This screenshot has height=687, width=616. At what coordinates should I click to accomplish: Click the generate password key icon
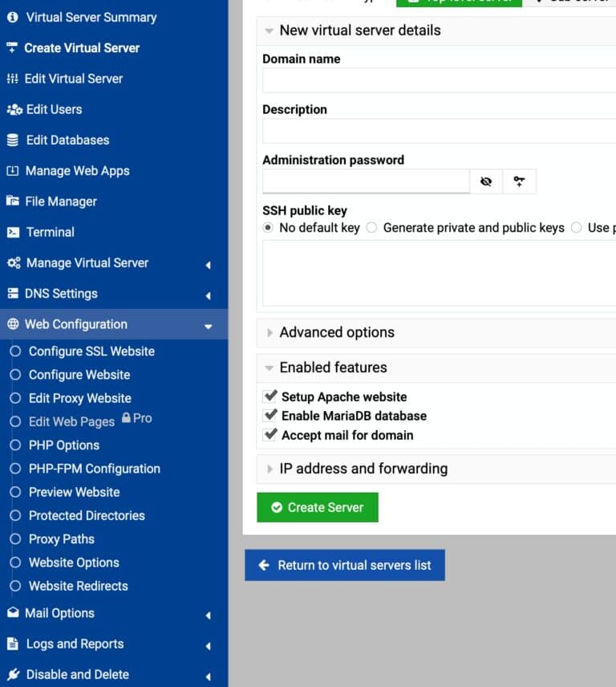[519, 181]
